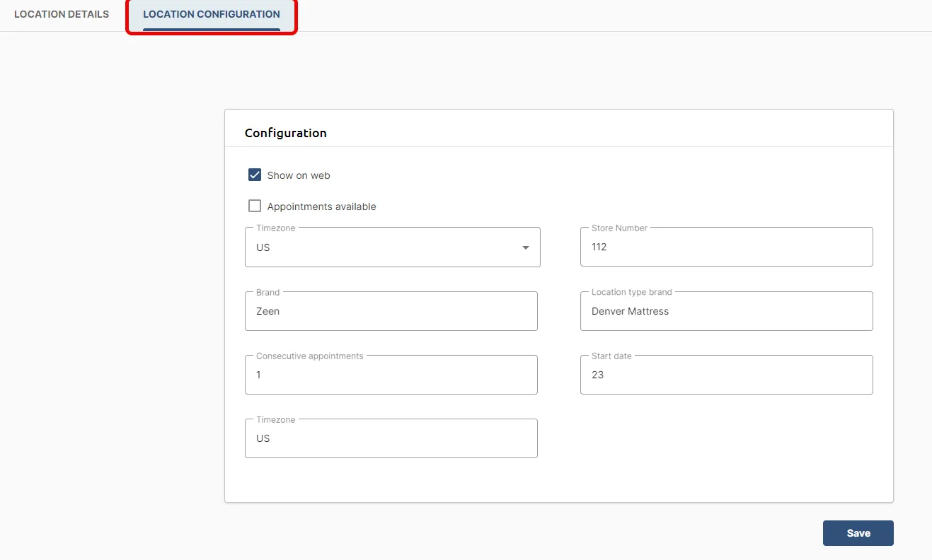Click the Store Number field containing 112

[x=726, y=247]
